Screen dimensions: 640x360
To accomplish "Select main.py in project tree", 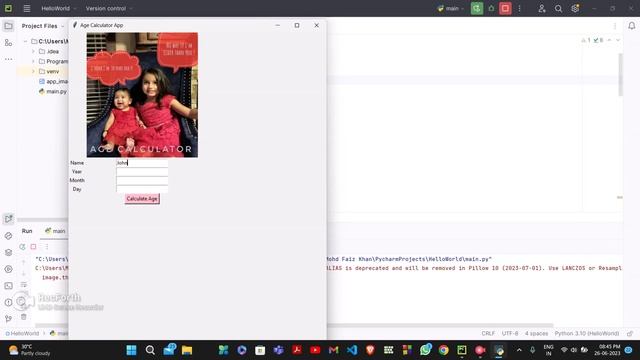I will pyautogui.click(x=53, y=91).
